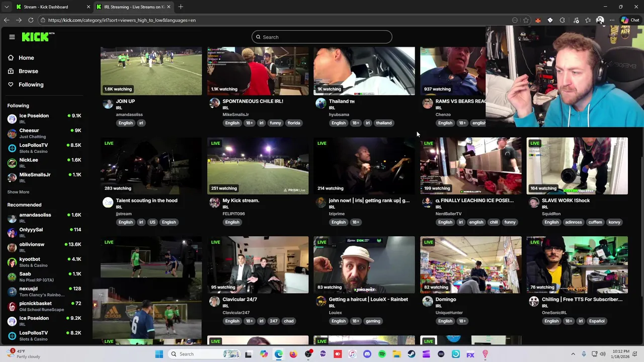Open nexusjd recommended channel

coord(44,291)
